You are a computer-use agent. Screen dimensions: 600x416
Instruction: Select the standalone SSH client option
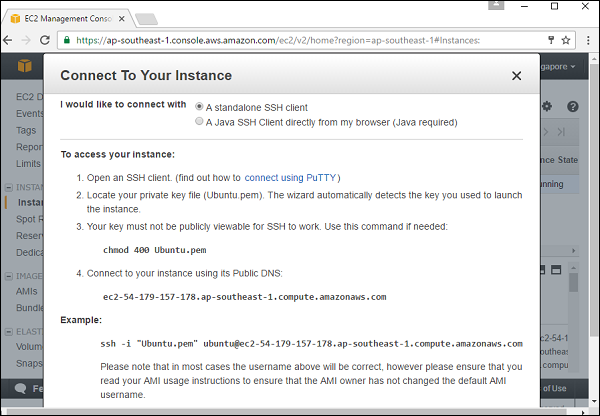click(200, 107)
